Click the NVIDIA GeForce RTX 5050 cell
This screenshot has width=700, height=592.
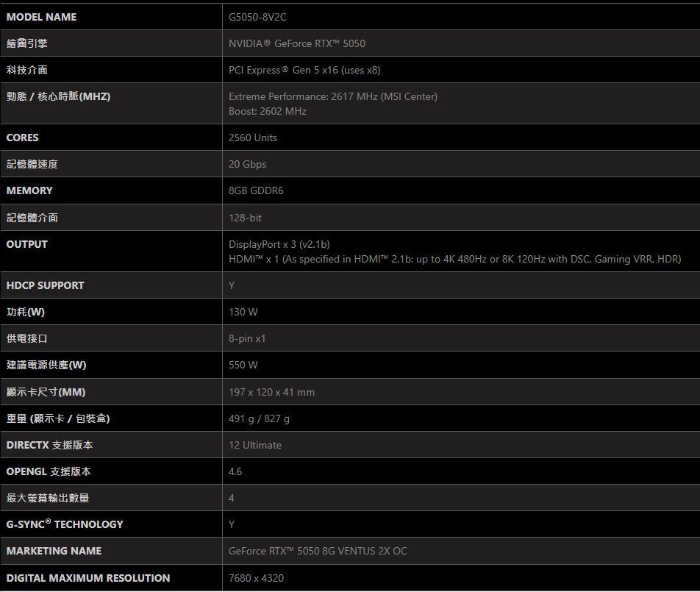coord(296,43)
